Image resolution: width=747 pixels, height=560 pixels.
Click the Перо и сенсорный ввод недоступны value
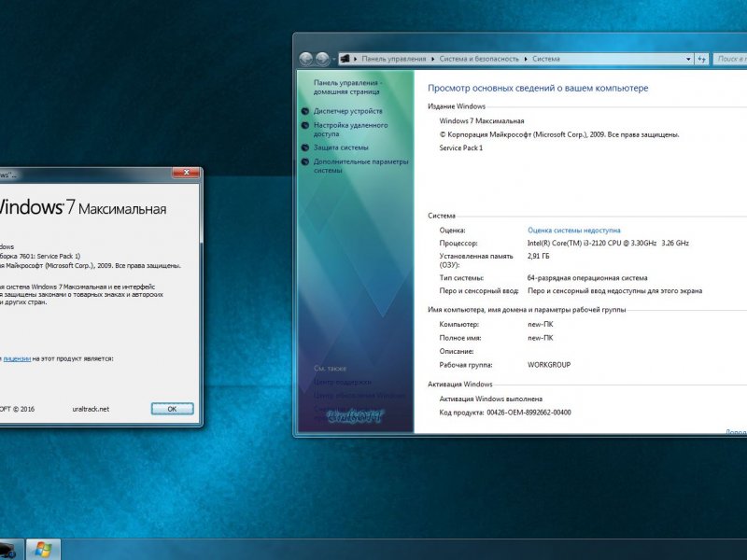coord(615,291)
